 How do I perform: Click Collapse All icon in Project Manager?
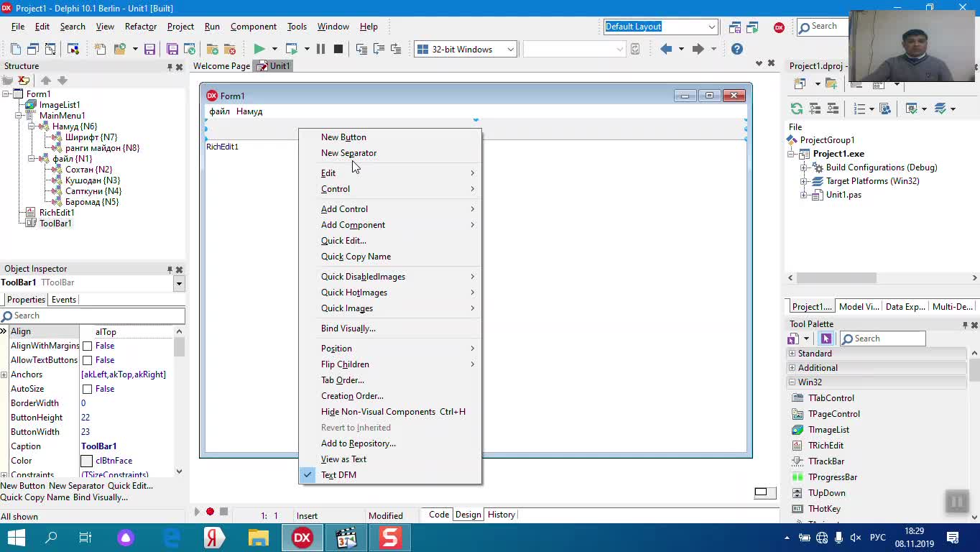coord(833,109)
